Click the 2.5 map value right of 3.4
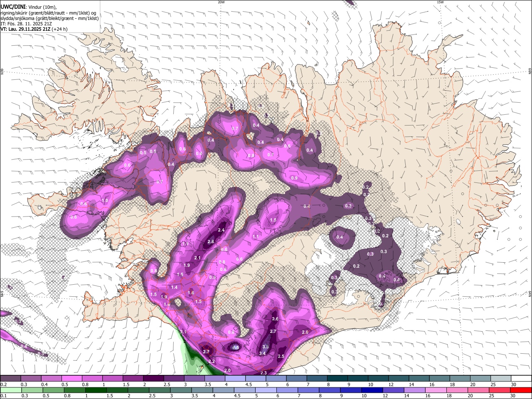Screen dimensions: 532x399 tap(281, 356)
